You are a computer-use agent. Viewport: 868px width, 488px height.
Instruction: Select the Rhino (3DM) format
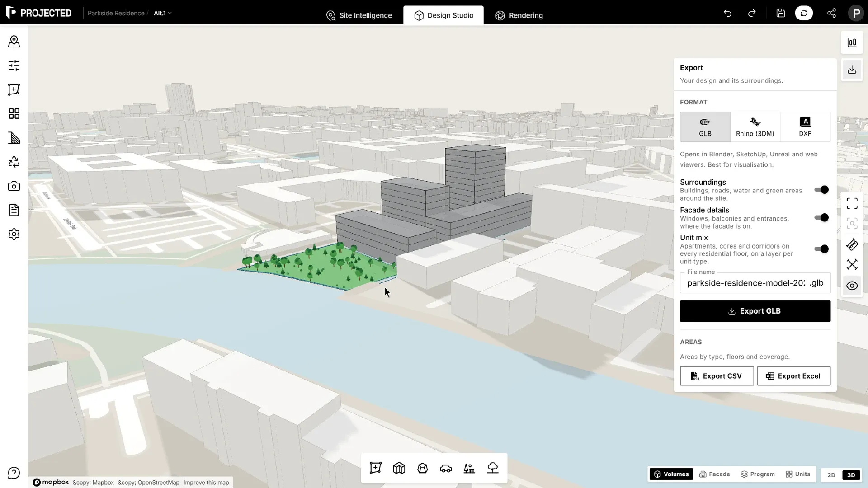pyautogui.click(x=755, y=127)
